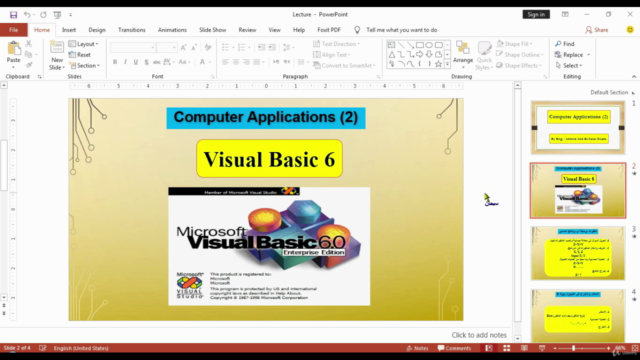Open the Layout dropdown
The image size is (640, 360).
coord(83,44)
